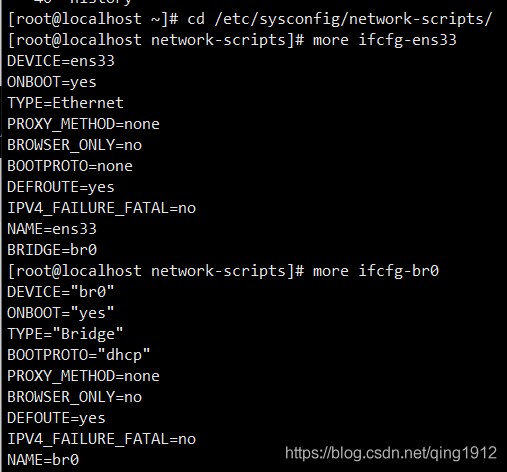The image size is (507, 472).
Task: Click the blog.csdn.net/qing1912 watermark link
Action: pos(391,453)
